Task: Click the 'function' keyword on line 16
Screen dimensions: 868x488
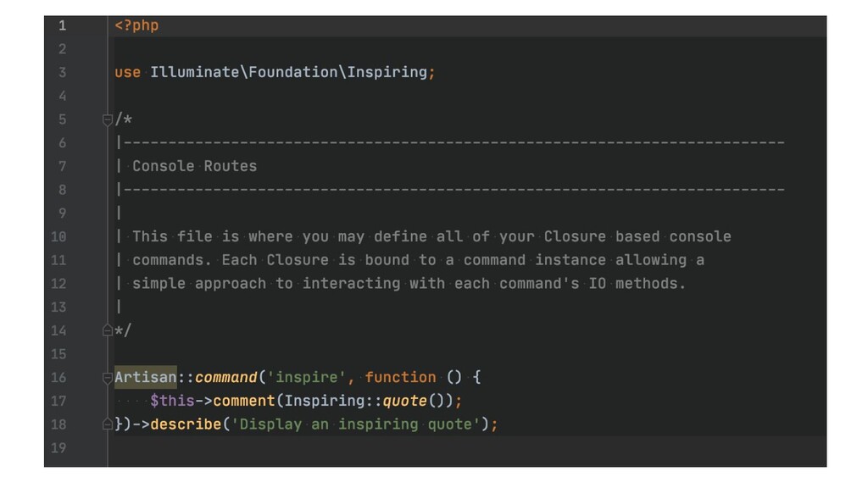Action: point(400,377)
